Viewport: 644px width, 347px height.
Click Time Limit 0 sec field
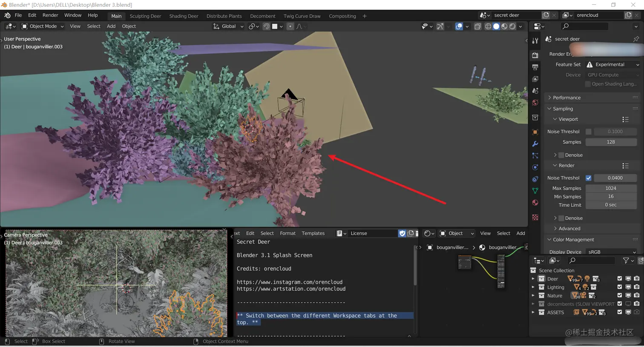coord(611,205)
